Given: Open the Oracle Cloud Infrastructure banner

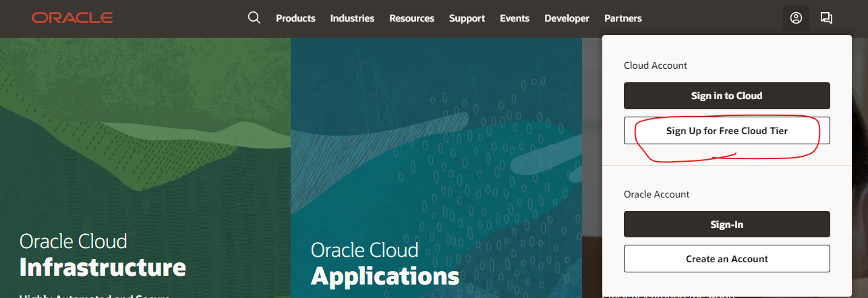Looking at the screenshot, I should click(x=145, y=167).
